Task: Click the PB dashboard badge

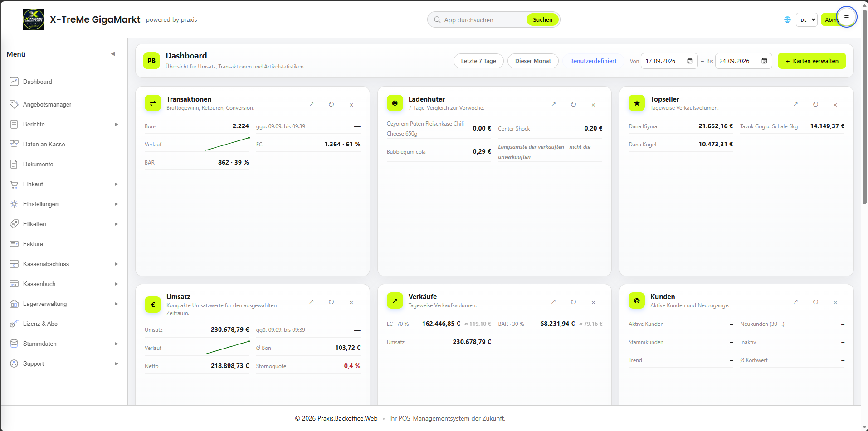Action: tap(151, 61)
